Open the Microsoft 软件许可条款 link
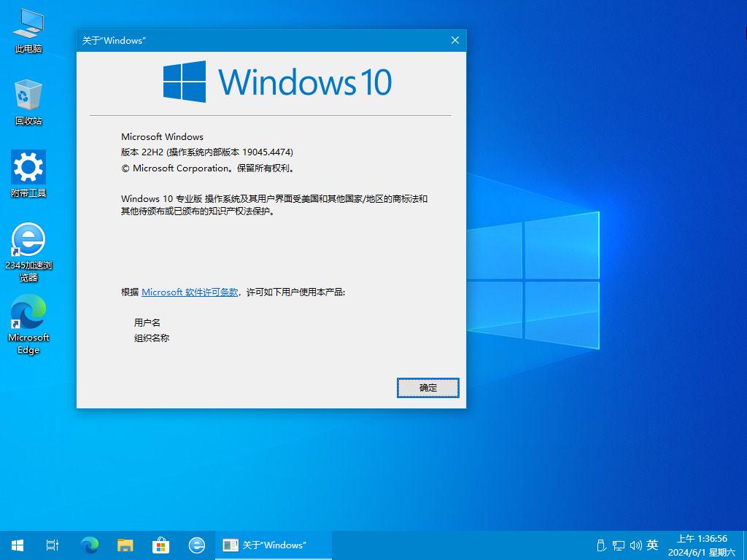 (x=190, y=292)
